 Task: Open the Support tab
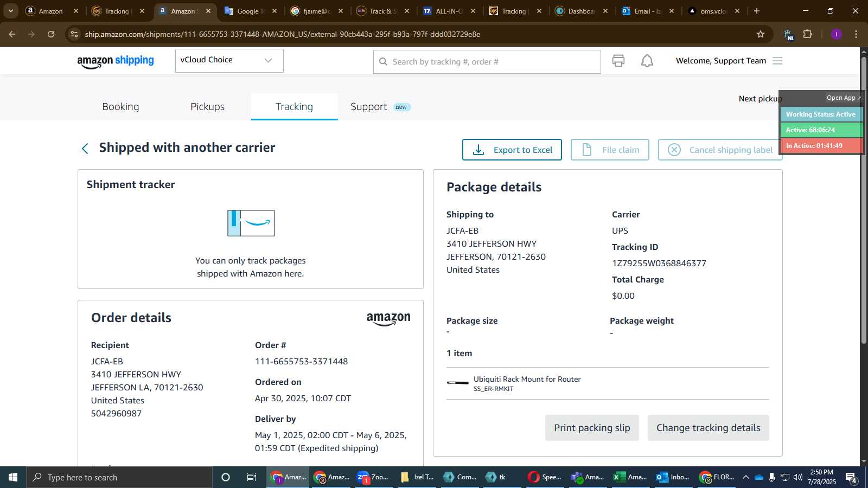[x=380, y=107]
